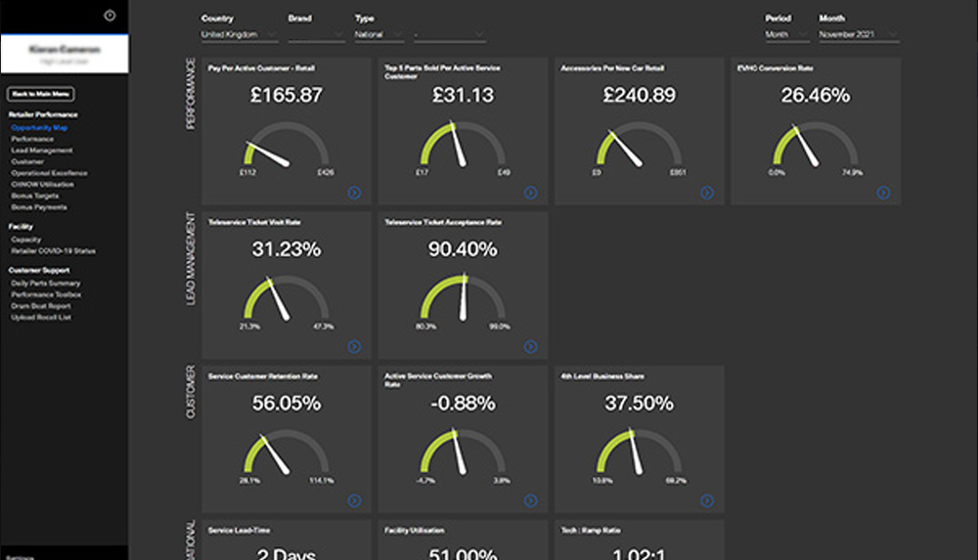Open details arrow on Pay Per Active Customer card

(x=354, y=193)
